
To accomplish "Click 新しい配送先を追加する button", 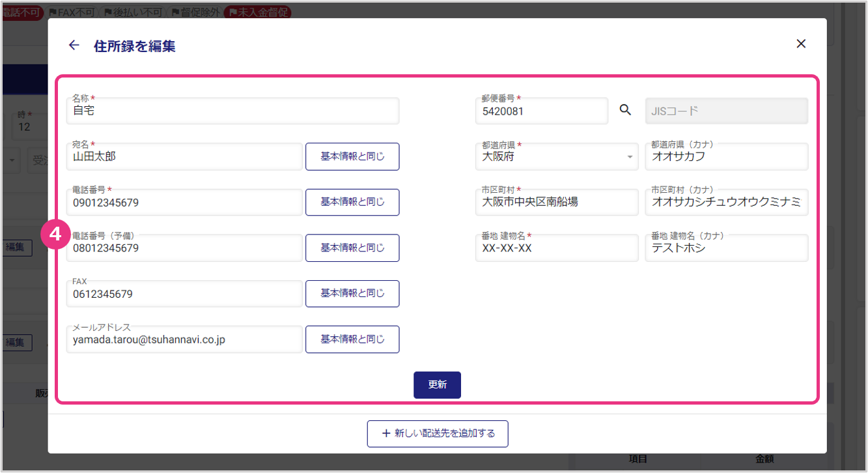I will tap(437, 433).
